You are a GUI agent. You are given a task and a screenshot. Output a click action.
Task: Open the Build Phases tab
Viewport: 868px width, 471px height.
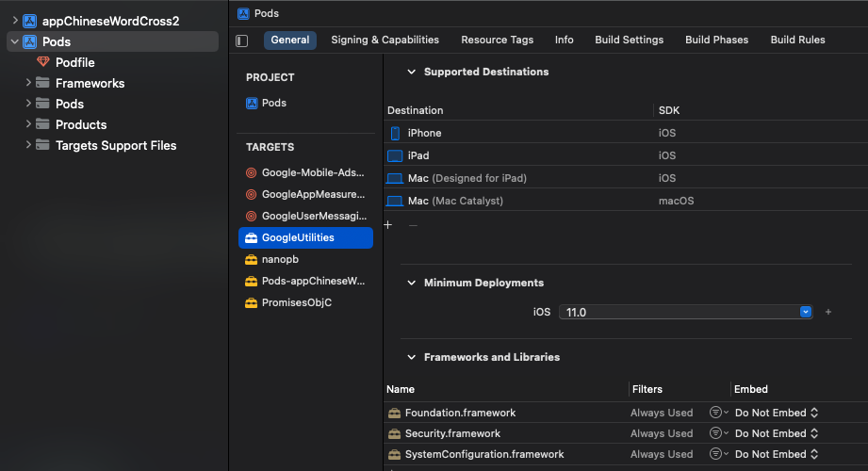(x=716, y=40)
